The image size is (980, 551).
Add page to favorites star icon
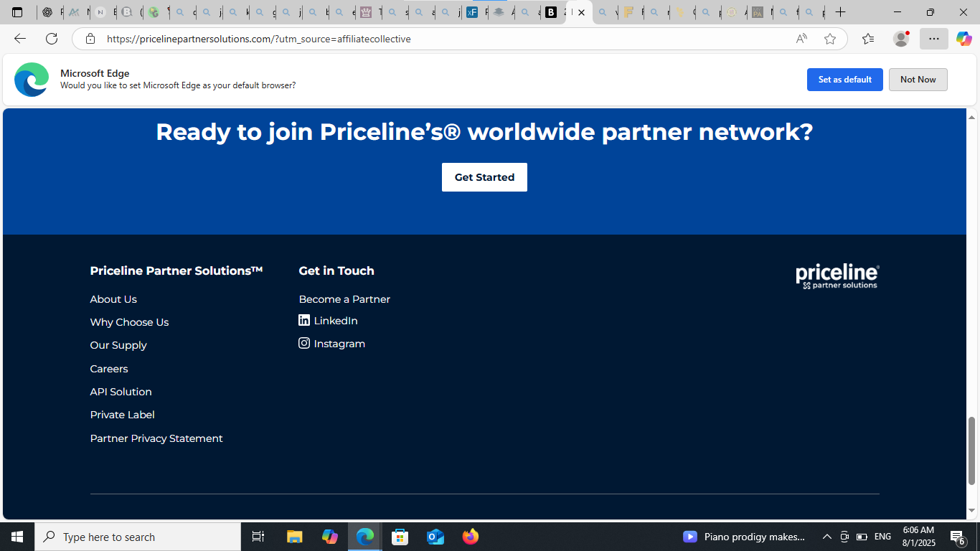coord(830,39)
